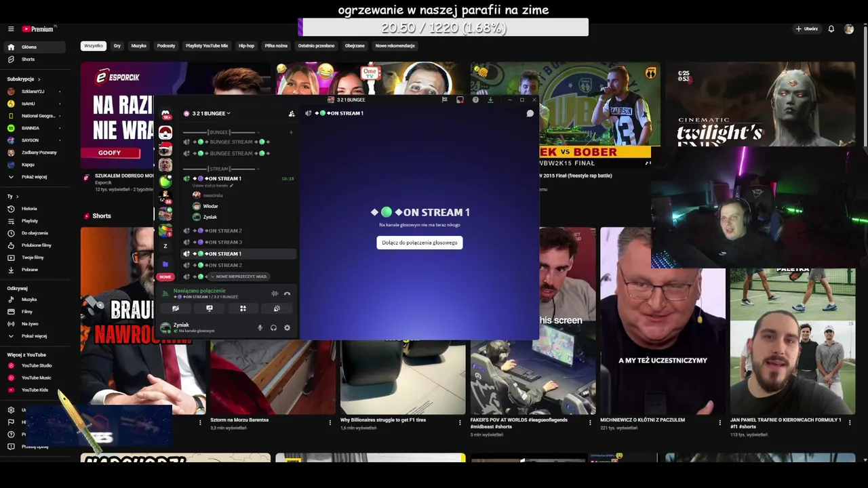The height and width of the screenshot is (488, 868).
Task: Open YouTube notifications bell
Action: click(831, 29)
